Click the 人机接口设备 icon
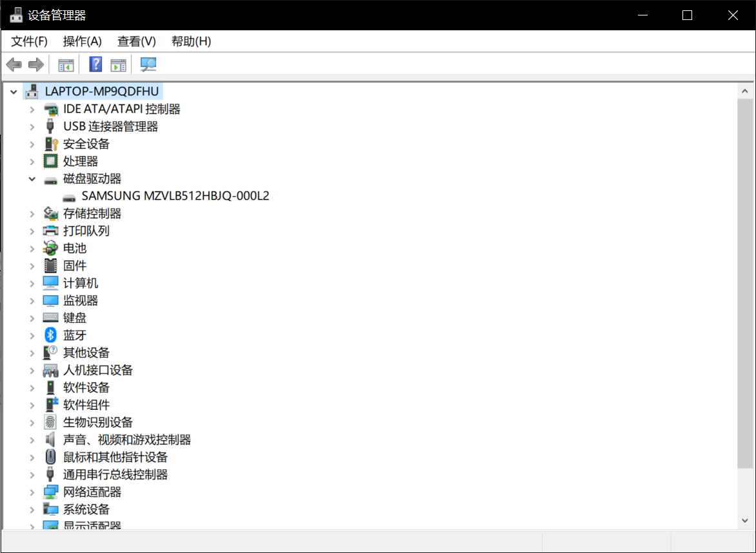The height and width of the screenshot is (553, 756). (x=50, y=370)
